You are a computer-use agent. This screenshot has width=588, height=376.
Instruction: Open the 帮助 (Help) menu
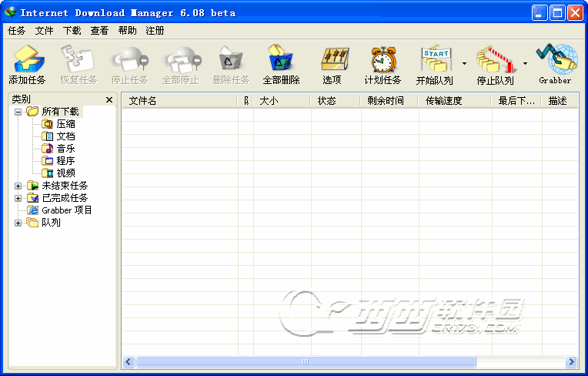(127, 30)
